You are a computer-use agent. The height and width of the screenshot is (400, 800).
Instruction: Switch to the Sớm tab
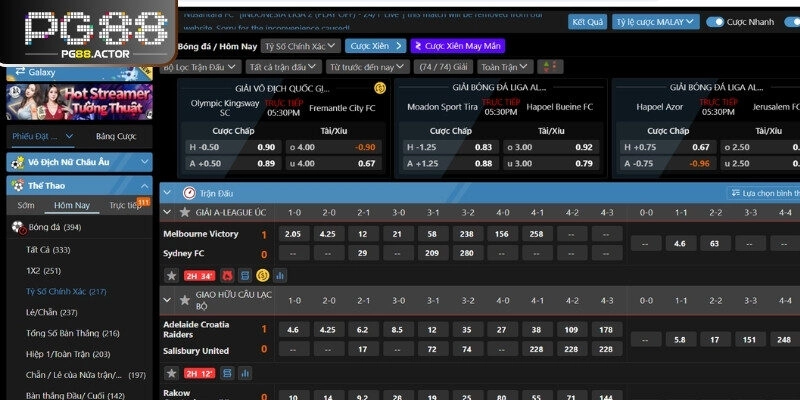click(25, 205)
